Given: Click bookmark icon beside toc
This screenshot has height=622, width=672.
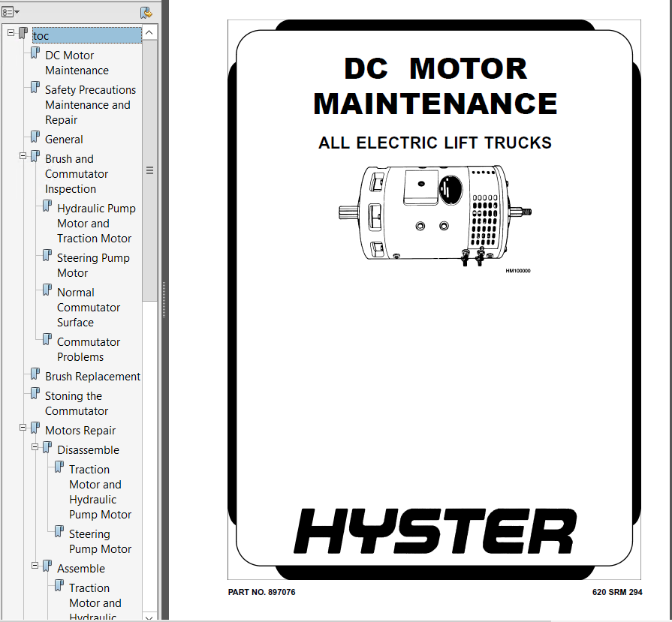Looking at the screenshot, I should click(23, 34).
